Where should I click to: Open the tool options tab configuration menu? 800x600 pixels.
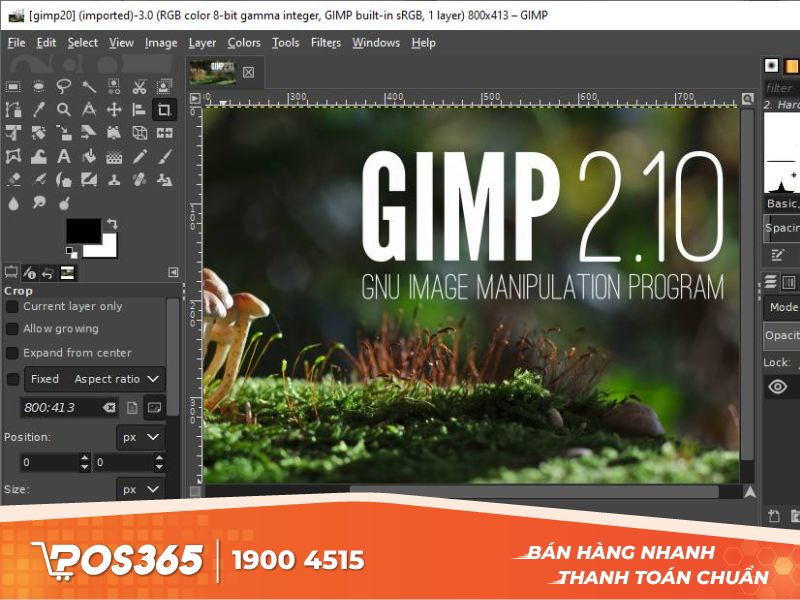(x=173, y=272)
